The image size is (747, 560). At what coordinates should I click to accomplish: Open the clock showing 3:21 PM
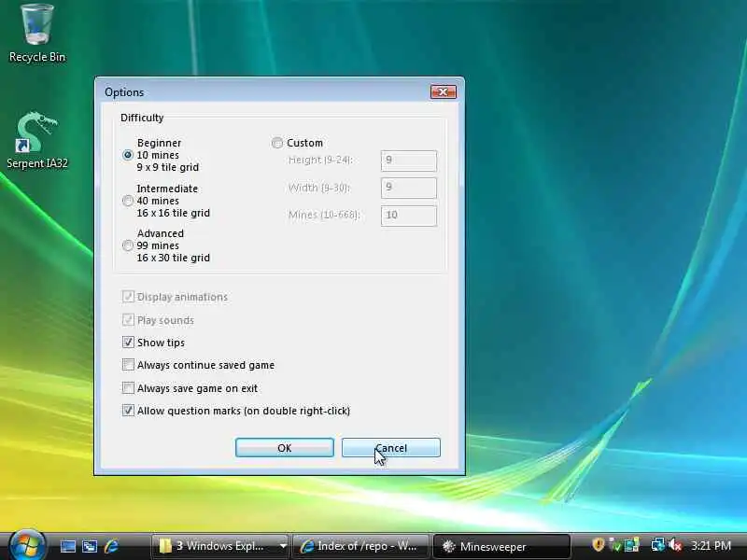(x=711, y=545)
